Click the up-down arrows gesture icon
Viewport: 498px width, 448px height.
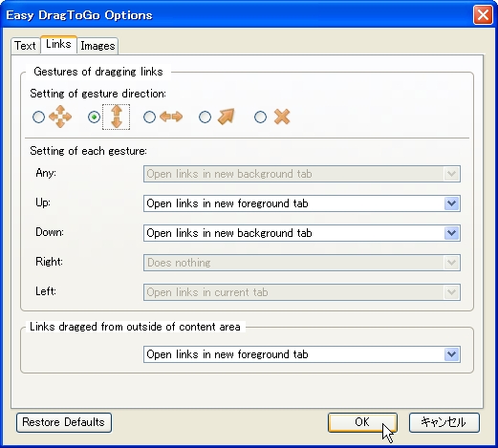click(117, 117)
